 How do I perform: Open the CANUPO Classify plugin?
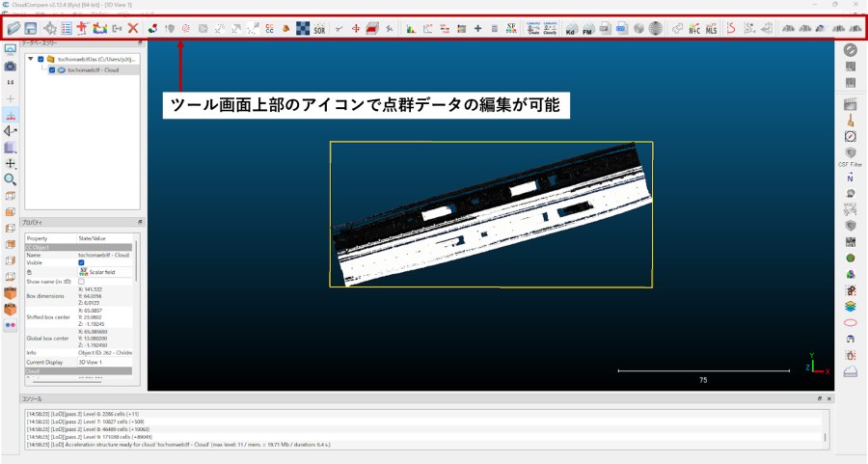(x=550, y=28)
